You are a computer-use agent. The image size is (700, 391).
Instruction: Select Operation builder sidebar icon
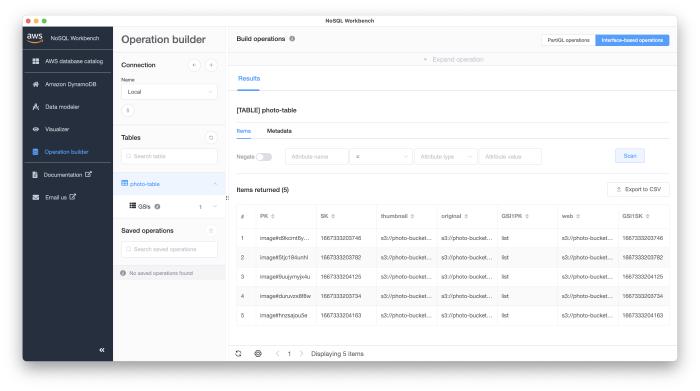pyautogui.click(x=36, y=152)
